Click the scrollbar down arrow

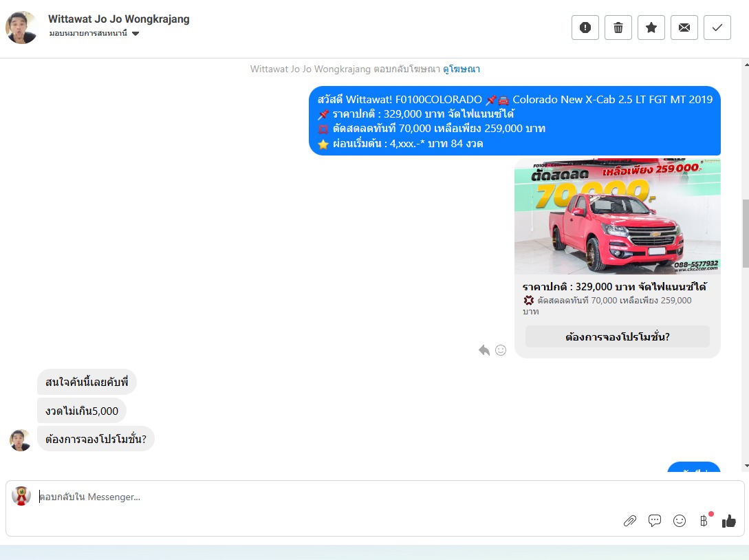click(x=746, y=466)
